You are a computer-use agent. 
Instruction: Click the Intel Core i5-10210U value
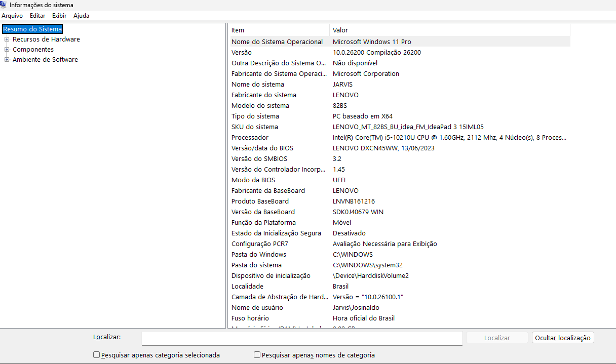449,138
